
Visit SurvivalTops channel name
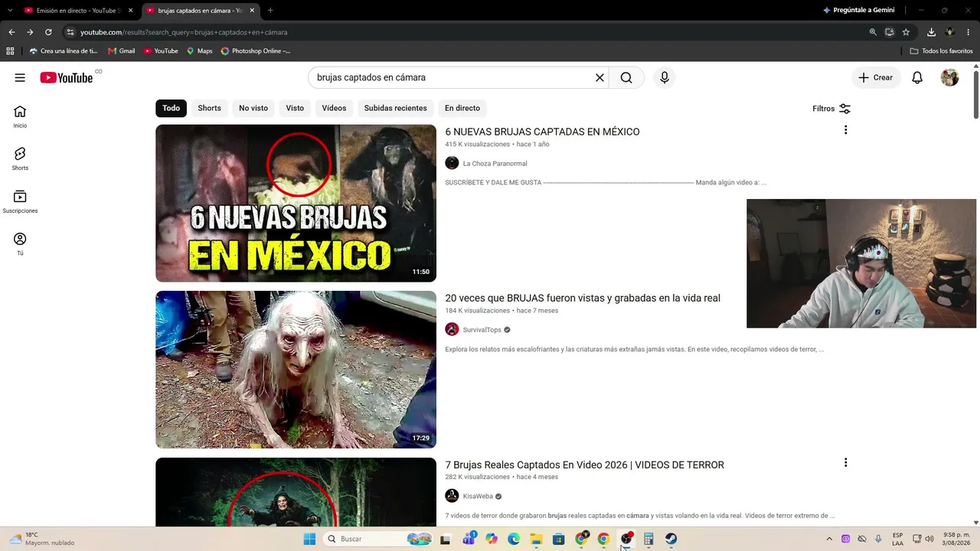(482, 330)
